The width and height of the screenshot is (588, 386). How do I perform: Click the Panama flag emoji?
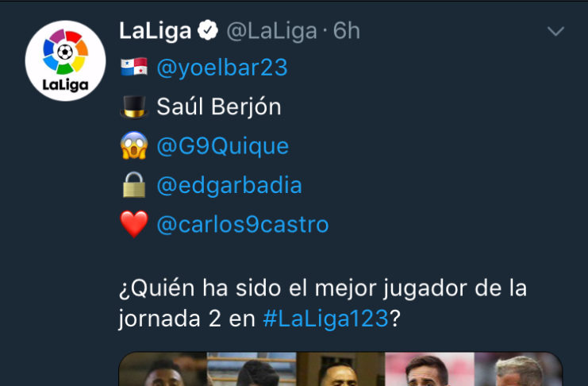pos(134,67)
